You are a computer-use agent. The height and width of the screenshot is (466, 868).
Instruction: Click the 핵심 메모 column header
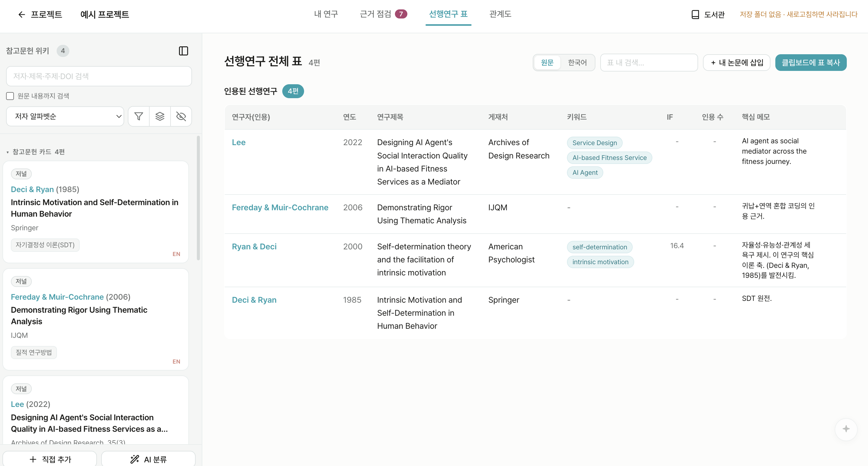(x=756, y=117)
